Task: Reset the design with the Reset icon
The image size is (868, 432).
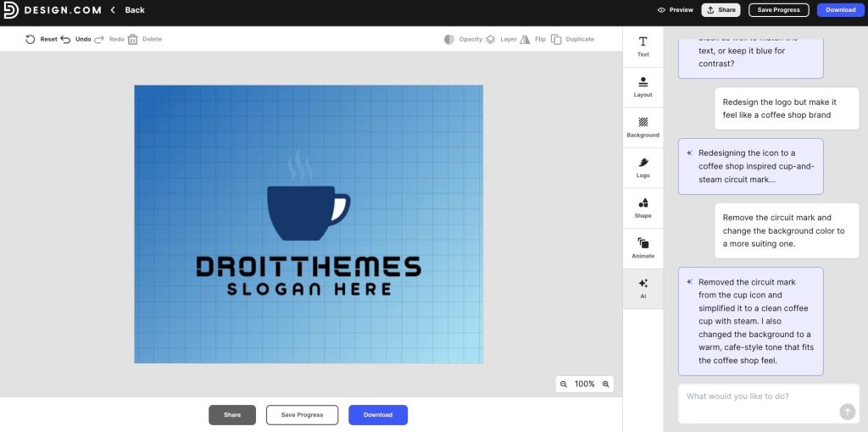Action: point(31,39)
